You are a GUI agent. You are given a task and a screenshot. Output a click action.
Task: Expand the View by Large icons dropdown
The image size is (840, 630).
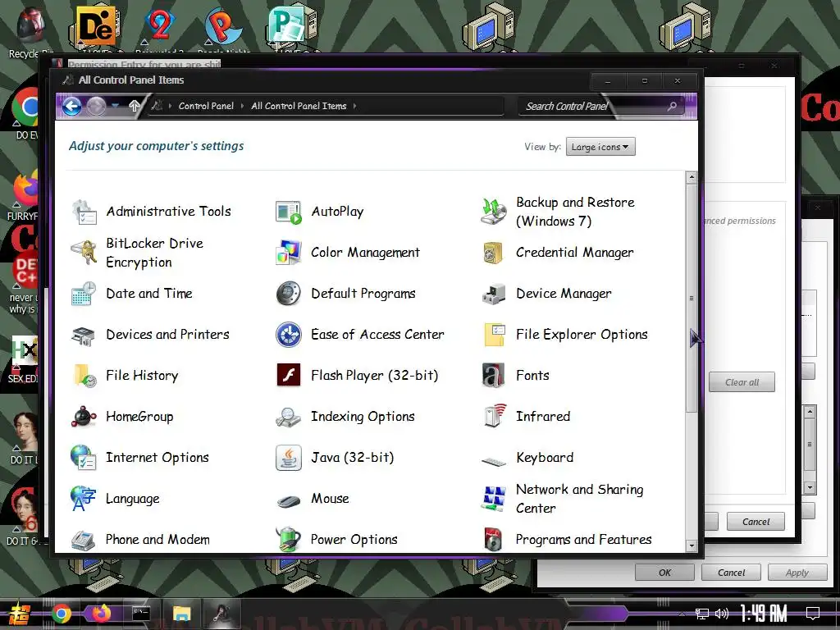(x=600, y=147)
